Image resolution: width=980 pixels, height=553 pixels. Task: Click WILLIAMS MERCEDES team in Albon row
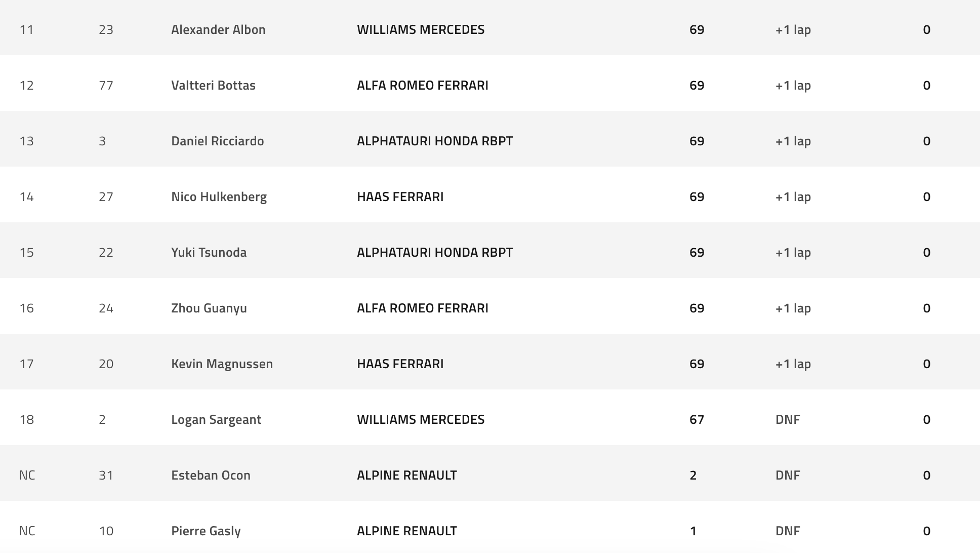click(420, 29)
